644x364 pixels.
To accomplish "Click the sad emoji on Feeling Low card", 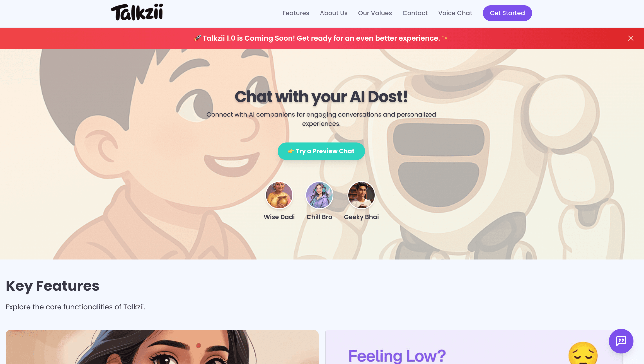I will pos(583,353).
